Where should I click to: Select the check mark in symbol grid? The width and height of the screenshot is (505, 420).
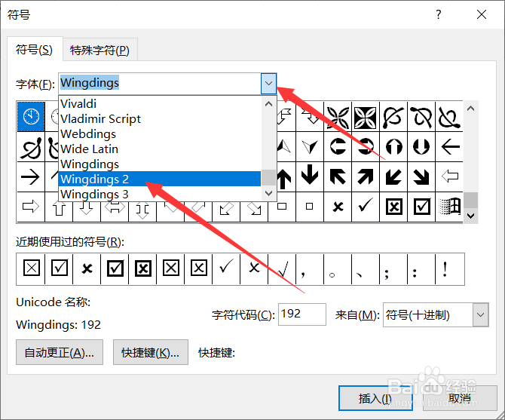pos(366,207)
